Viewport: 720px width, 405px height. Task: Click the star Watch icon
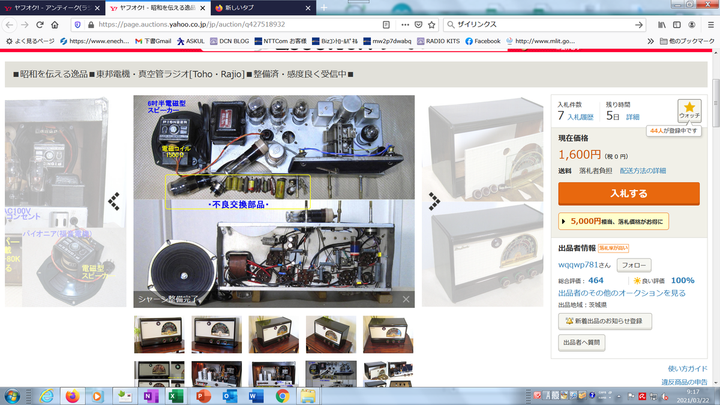click(688, 109)
